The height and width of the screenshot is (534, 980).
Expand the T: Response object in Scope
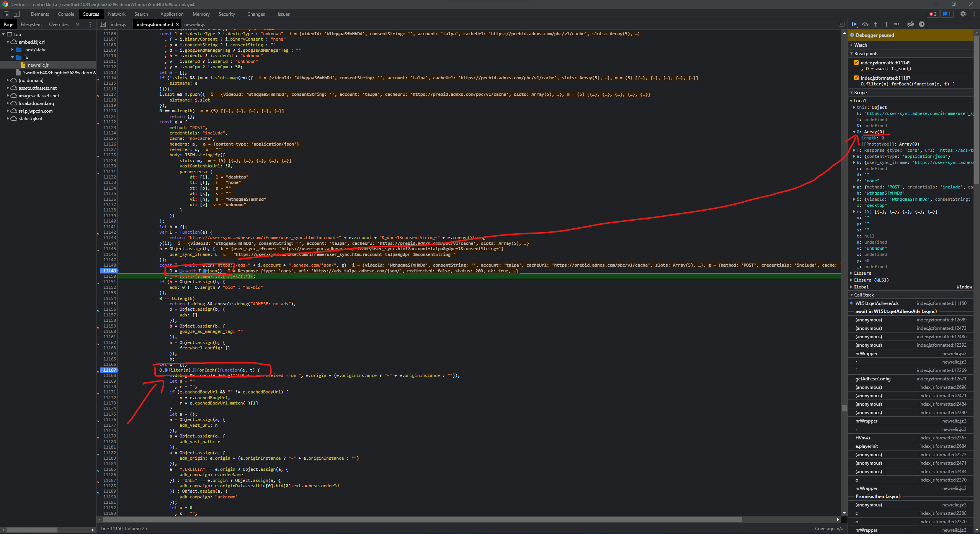click(854, 150)
